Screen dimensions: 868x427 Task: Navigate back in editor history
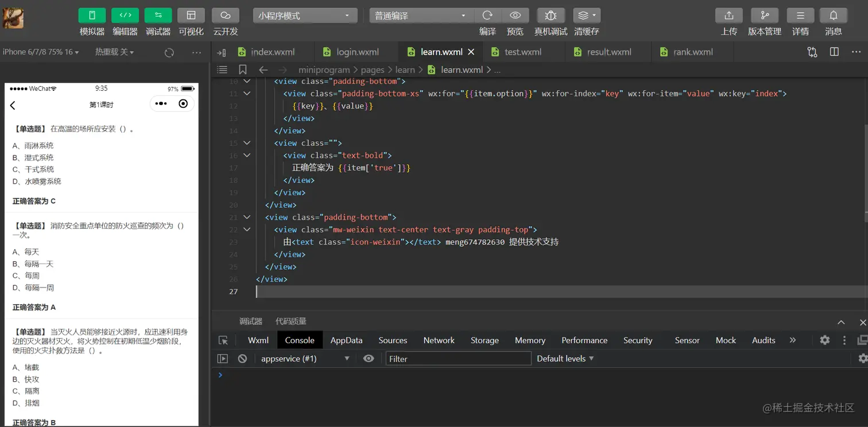pos(263,69)
